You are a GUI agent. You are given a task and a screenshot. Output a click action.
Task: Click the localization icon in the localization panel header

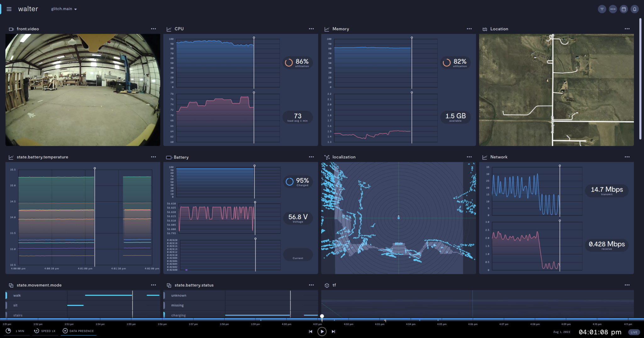(x=327, y=157)
